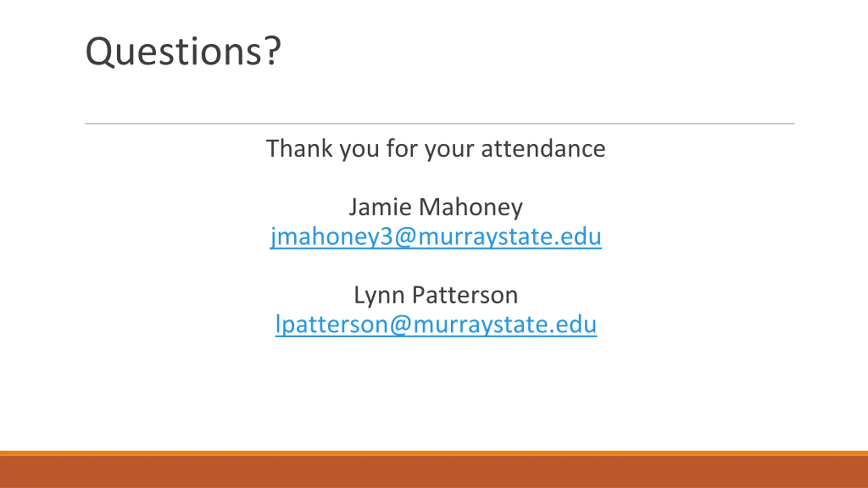
Task: Click the word Thank in the body text
Action: tap(299, 148)
